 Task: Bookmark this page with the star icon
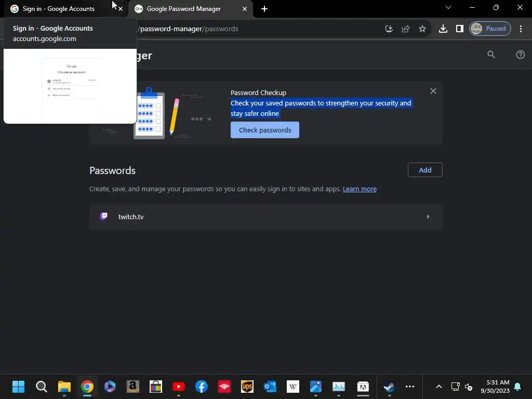coord(422,29)
